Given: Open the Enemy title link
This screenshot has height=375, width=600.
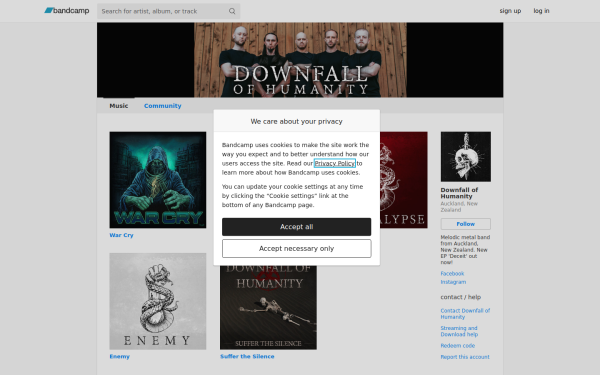Looking at the screenshot, I should 119,356.
